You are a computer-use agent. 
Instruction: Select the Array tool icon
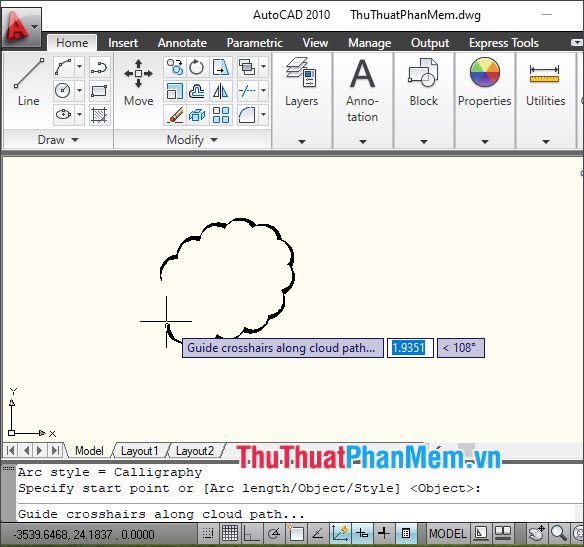tap(220, 114)
